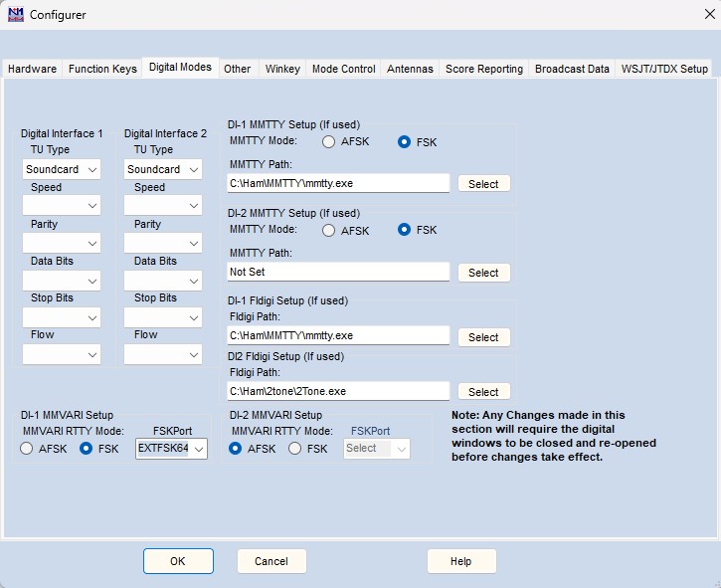This screenshot has height=588, width=721.
Task: Click the DI-1 Fldigi Path text field
Action: (x=338, y=335)
